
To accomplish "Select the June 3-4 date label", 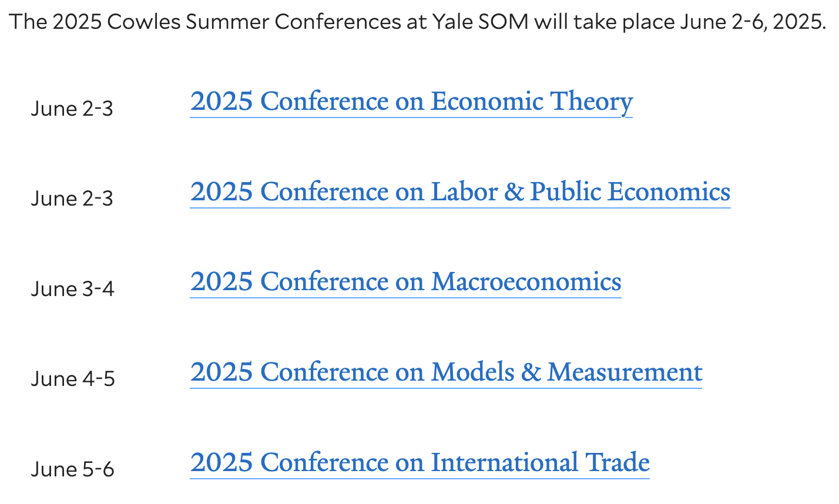I will (72, 289).
